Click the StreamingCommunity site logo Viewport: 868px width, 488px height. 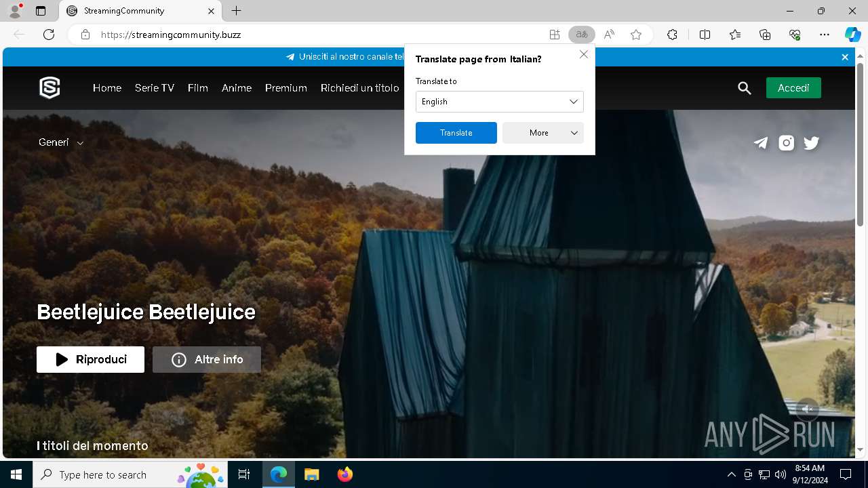click(x=50, y=87)
